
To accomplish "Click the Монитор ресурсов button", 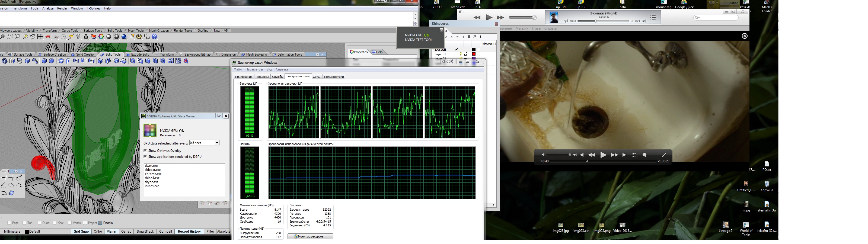I will [310, 237].
